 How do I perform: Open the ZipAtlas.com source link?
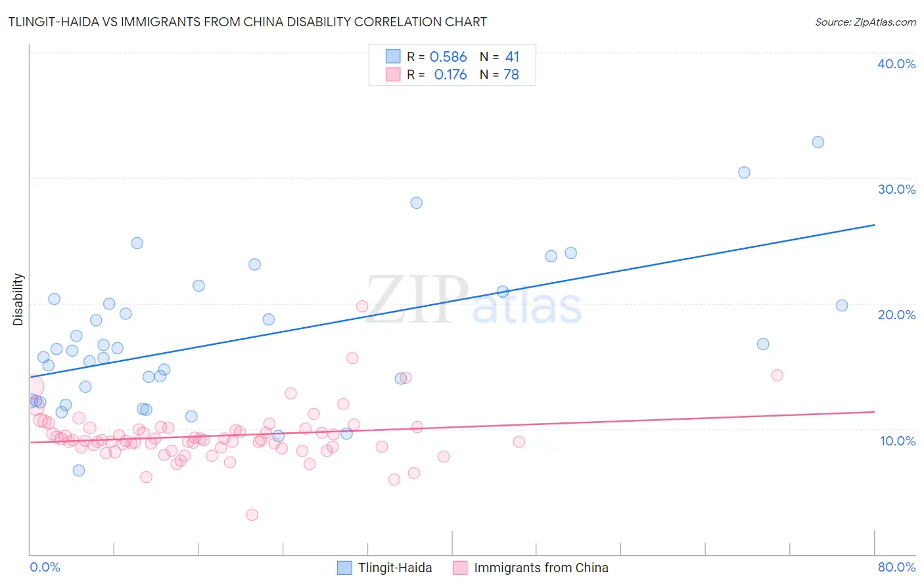866,22
